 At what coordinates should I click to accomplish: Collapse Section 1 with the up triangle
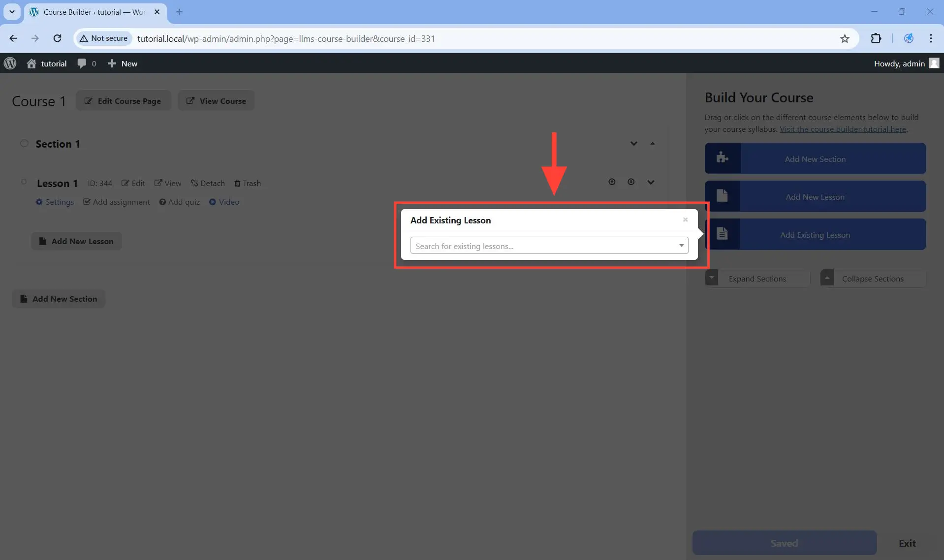pyautogui.click(x=653, y=144)
